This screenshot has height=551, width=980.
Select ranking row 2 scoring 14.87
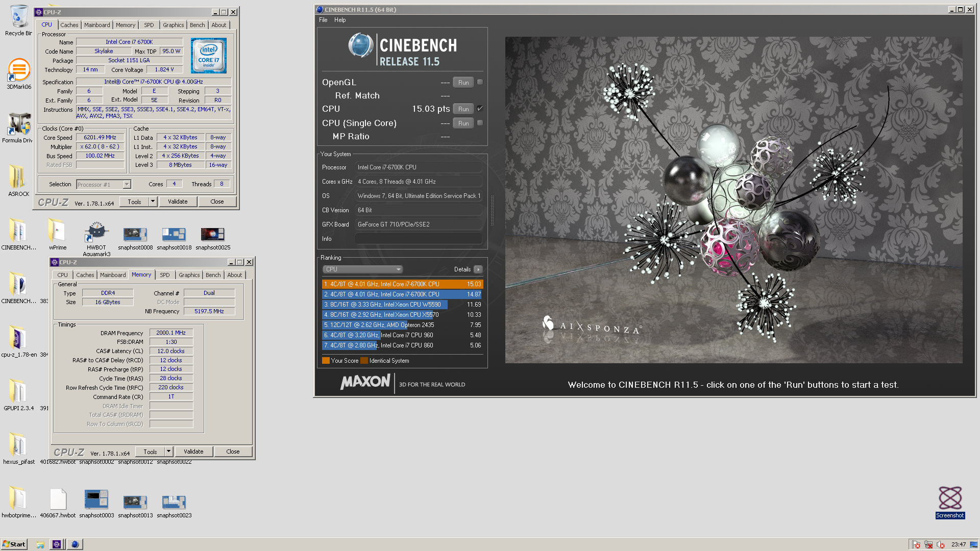click(402, 294)
